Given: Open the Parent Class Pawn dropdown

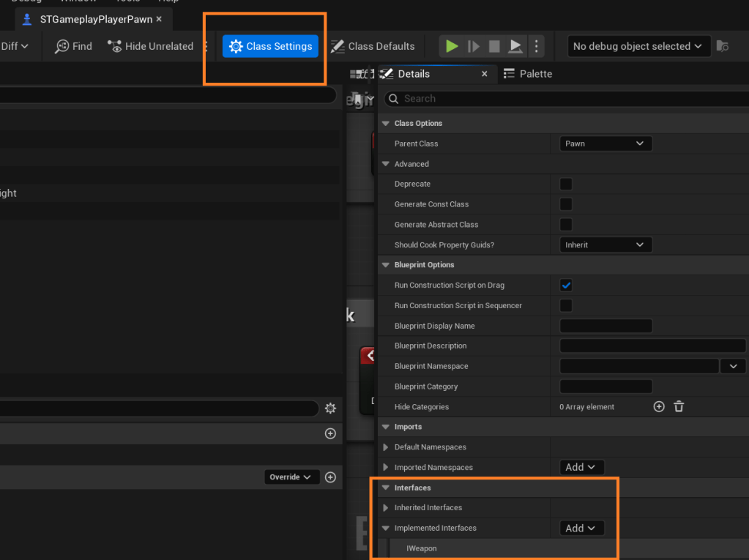Looking at the screenshot, I should point(605,143).
